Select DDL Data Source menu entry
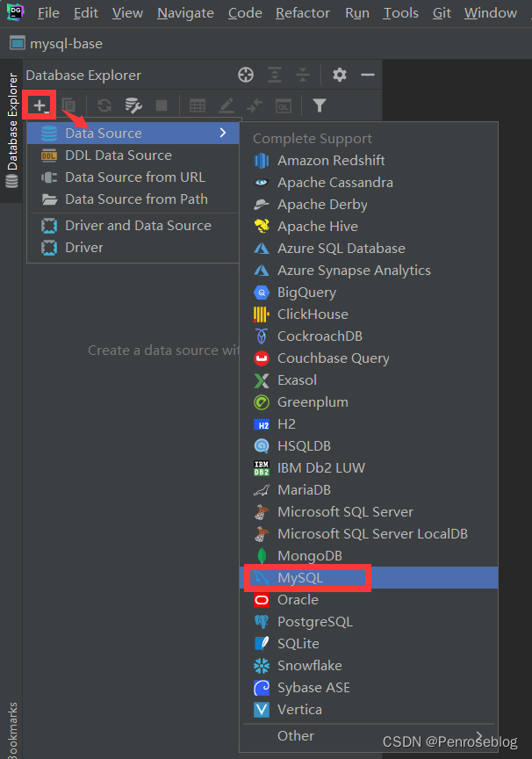Screen dimensions: 532x759 [x=133, y=155]
